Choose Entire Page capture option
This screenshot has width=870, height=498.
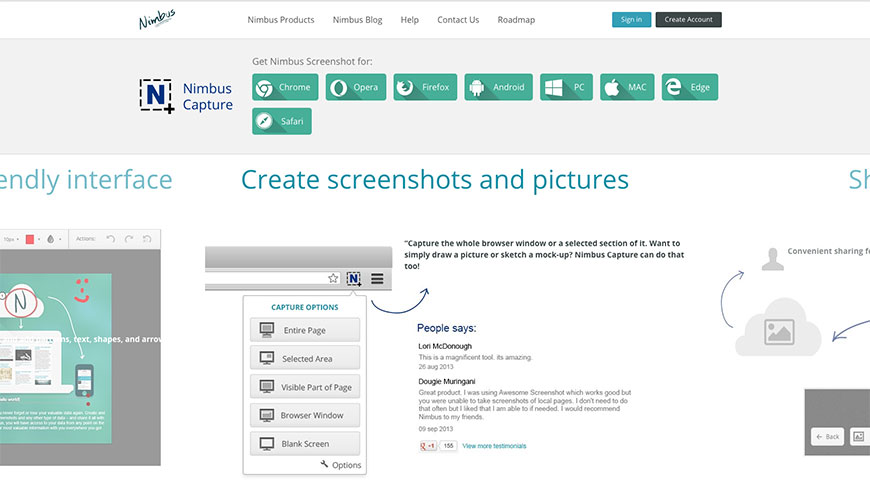[x=303, y=331]
